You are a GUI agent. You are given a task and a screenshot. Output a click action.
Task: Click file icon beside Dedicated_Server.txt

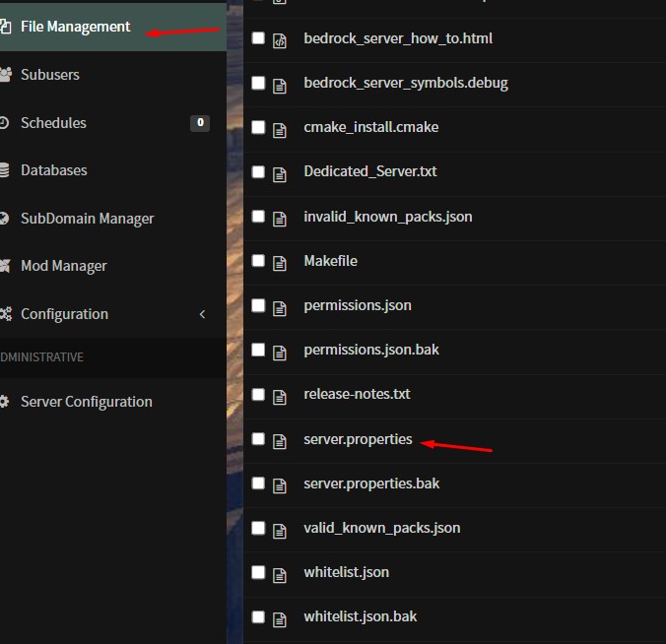coord(279,174)
